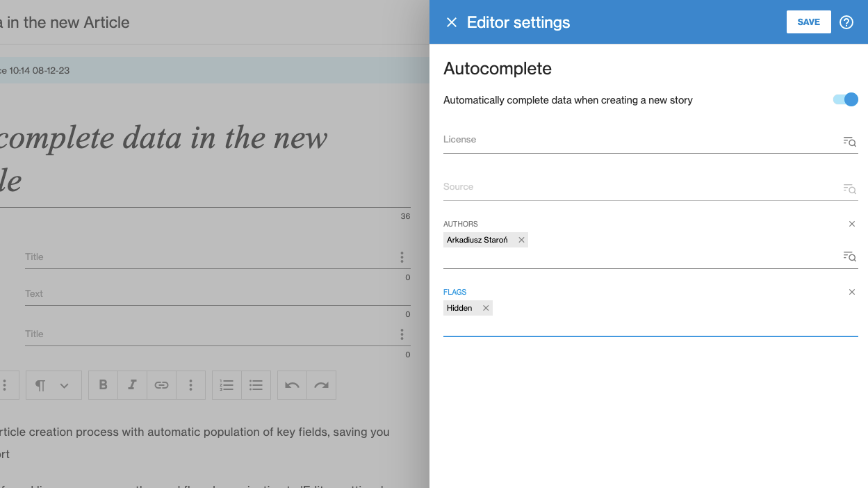Toggle automatic data completion switch

click(845, 99)
